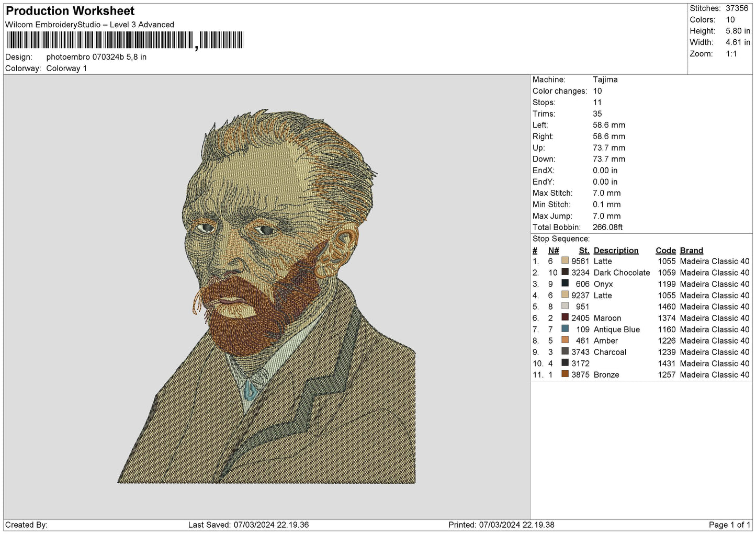756x534 pixels.
Task: Select stitch count 9561 in stop row 1
Action: (x=580, y=262)
